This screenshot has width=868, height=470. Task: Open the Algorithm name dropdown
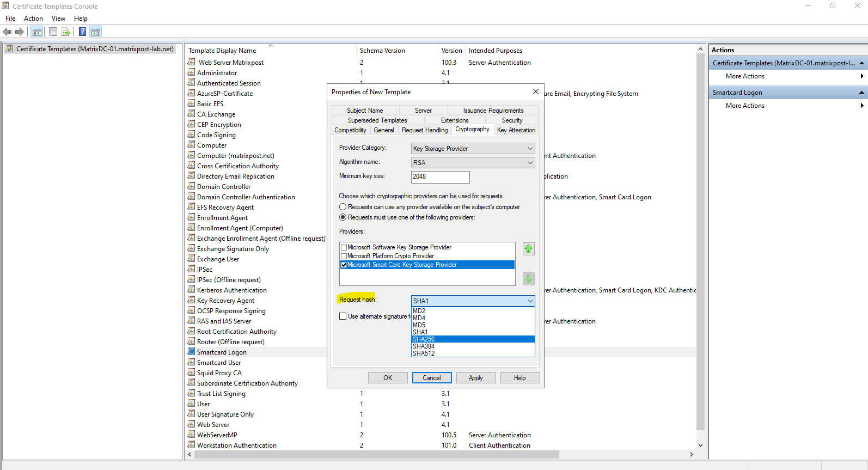[x=473, y=163]
